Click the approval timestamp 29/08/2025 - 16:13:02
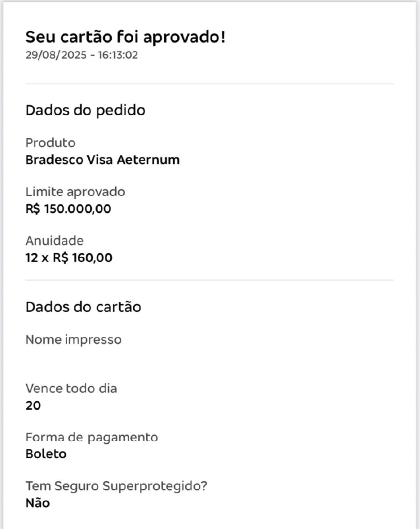The image size is (420, 529). [82, 55]
